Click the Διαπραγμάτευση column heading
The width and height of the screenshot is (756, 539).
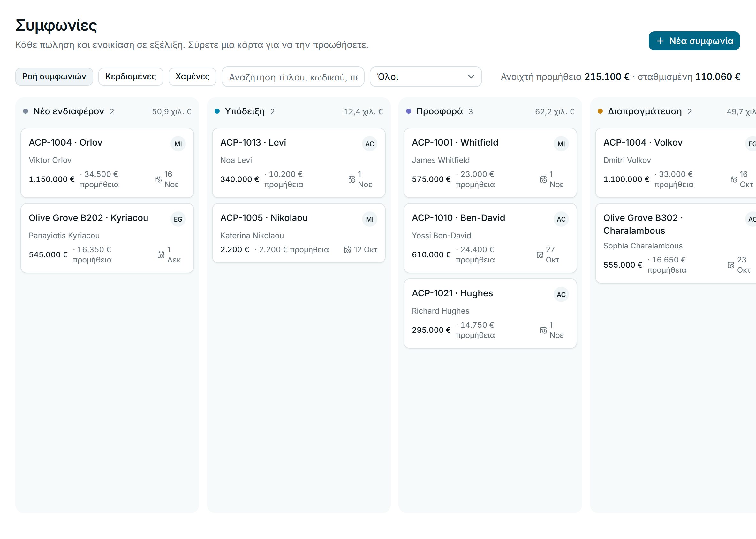click(645, 111)
